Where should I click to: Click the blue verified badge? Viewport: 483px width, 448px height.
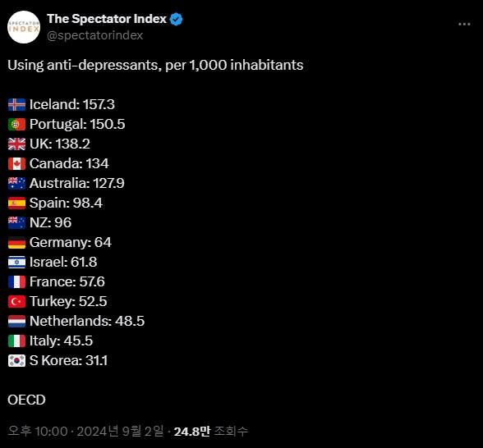[x=176, y=20]
